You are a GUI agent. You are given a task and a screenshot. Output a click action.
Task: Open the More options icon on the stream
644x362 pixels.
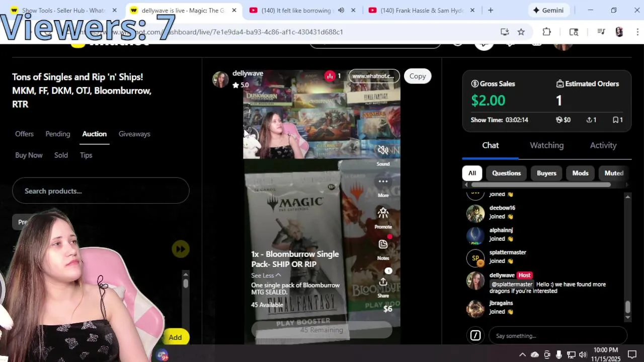[x=383, y=182]
